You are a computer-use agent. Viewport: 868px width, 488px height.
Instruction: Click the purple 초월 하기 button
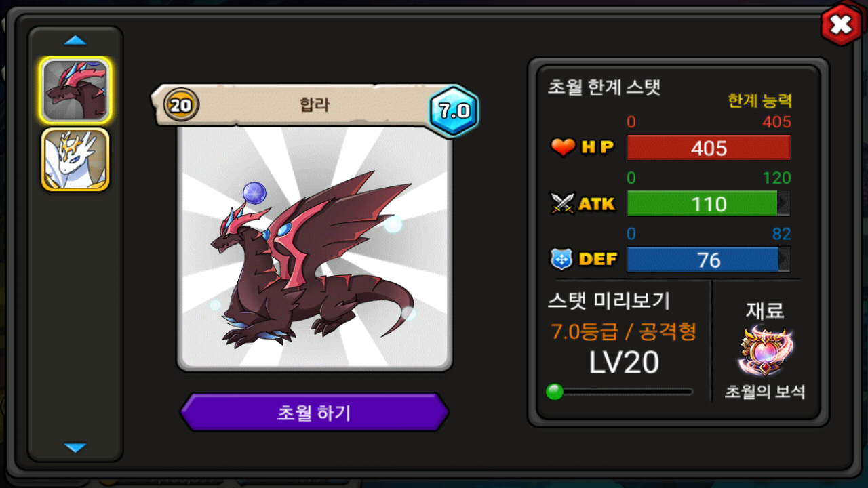pos(314,412)
